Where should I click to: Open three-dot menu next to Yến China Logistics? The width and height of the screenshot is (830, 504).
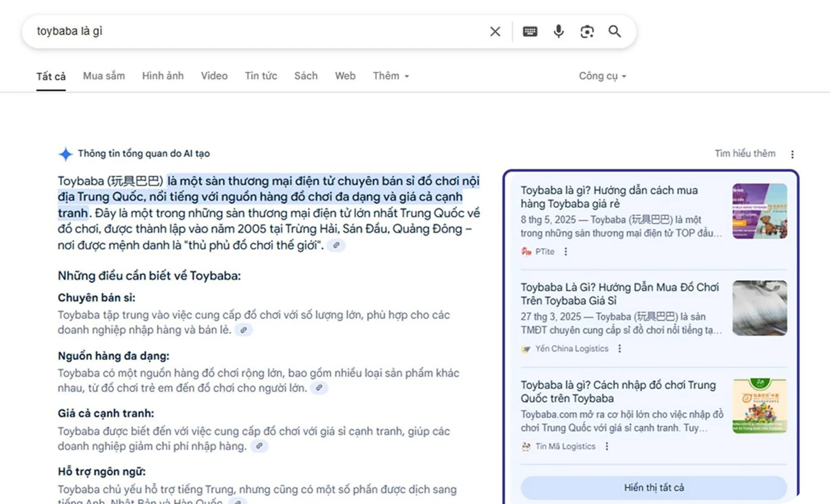coord(619,348)
